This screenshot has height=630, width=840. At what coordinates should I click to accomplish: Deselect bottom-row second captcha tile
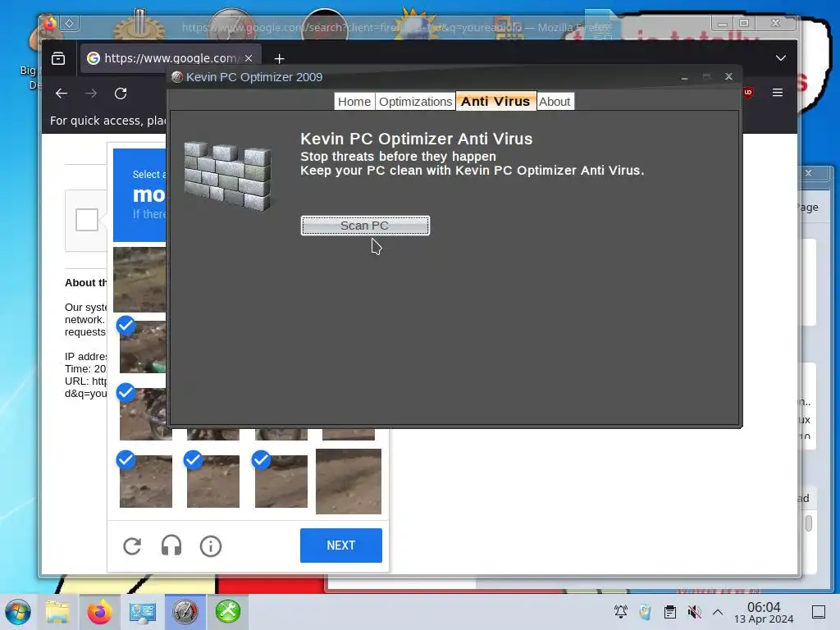[213, 481]
